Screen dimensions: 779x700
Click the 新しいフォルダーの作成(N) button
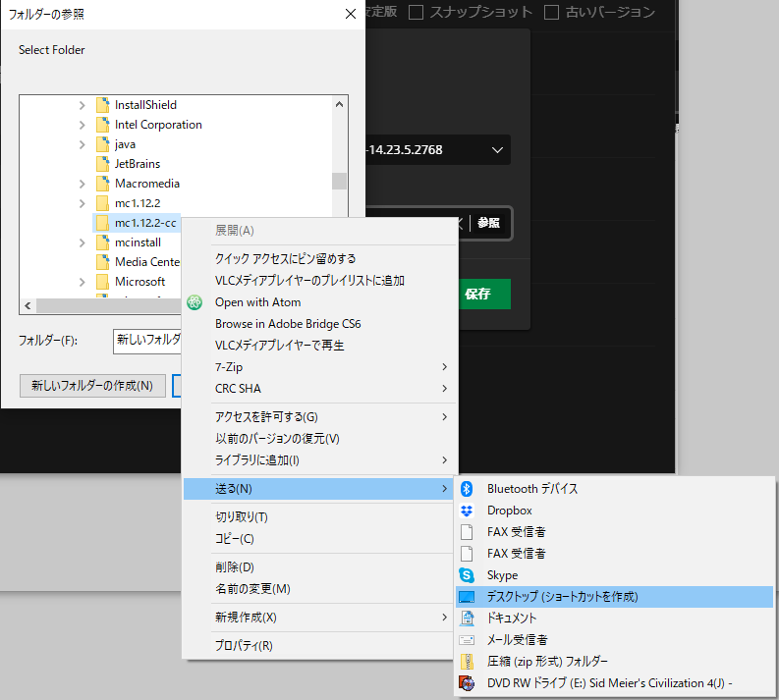92,386
